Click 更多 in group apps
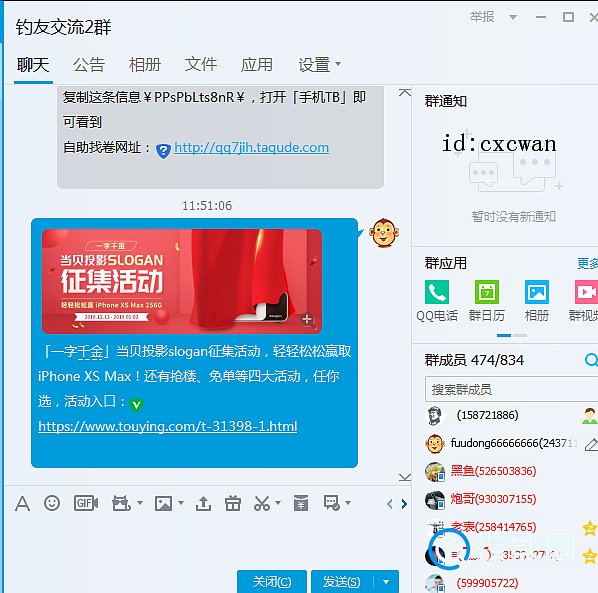 click(587, 264)
